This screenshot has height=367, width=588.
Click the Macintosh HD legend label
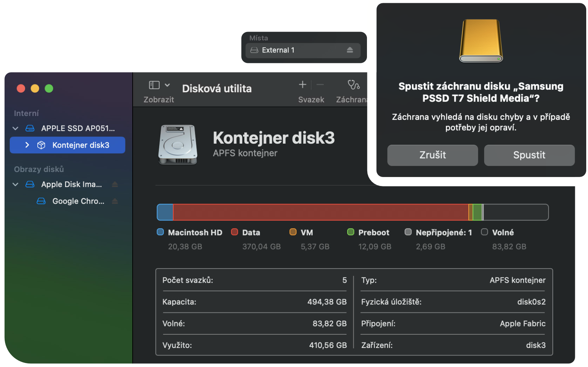[x=195, y=232]
